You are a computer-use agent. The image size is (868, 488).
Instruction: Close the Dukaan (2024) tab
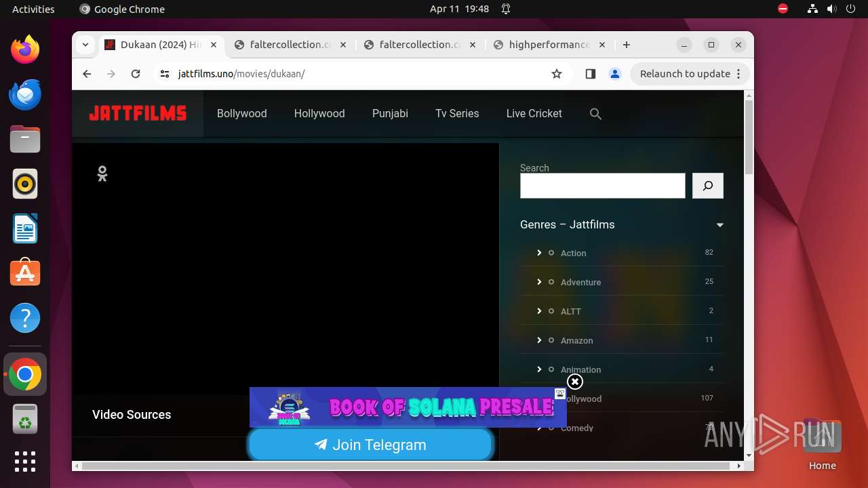click(x=214, y=45)
